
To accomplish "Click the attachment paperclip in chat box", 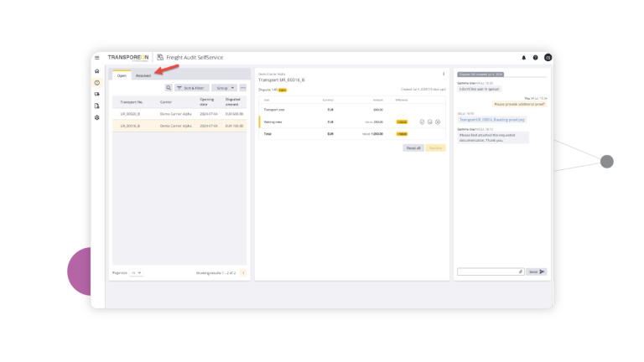I will click(520, 271).
